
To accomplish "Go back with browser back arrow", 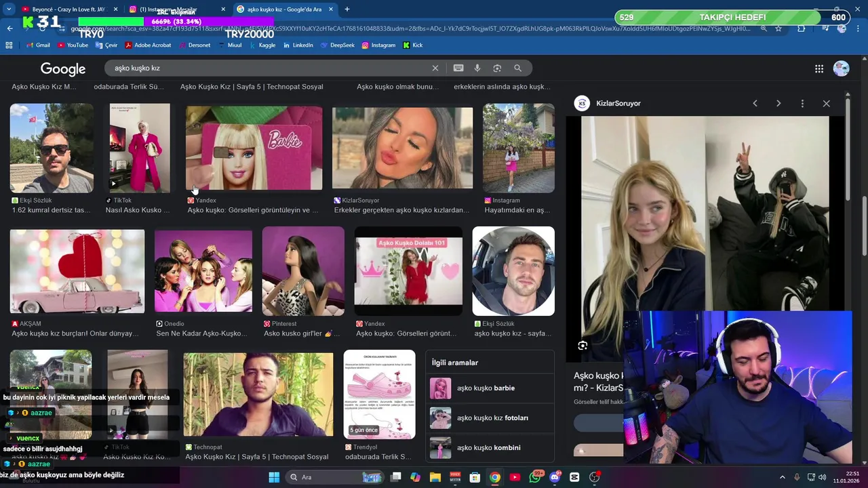I will (9, 28).
